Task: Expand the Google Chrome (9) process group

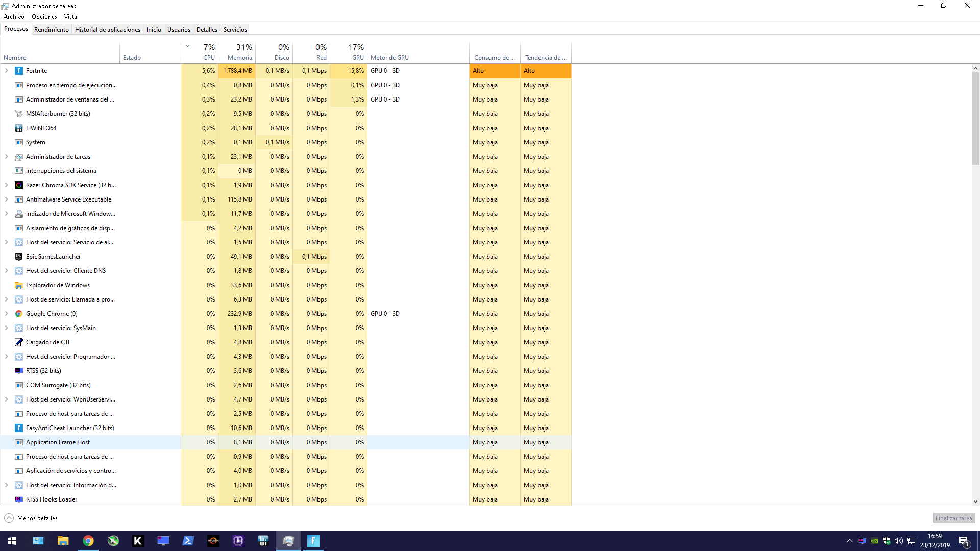Action: click(x=6, y=314)
